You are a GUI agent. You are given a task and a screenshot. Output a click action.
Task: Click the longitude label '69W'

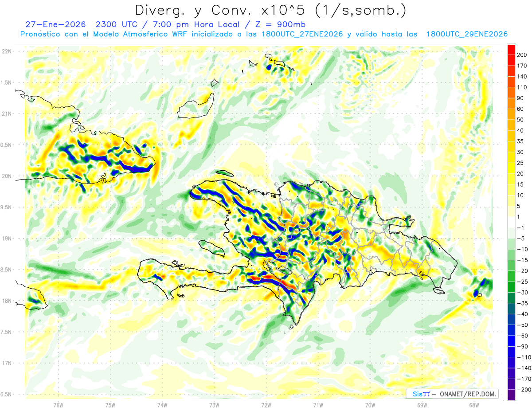click(422, 405)
